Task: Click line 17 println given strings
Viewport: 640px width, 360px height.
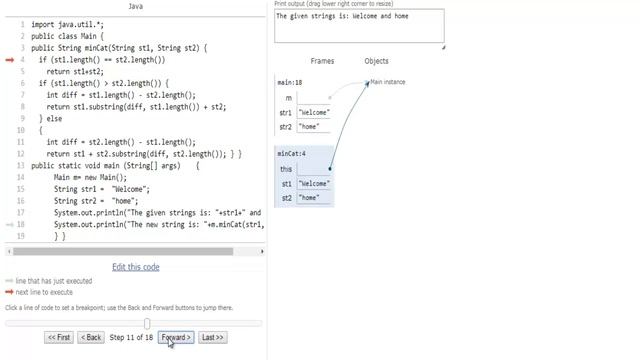Action: pos(158,213)
